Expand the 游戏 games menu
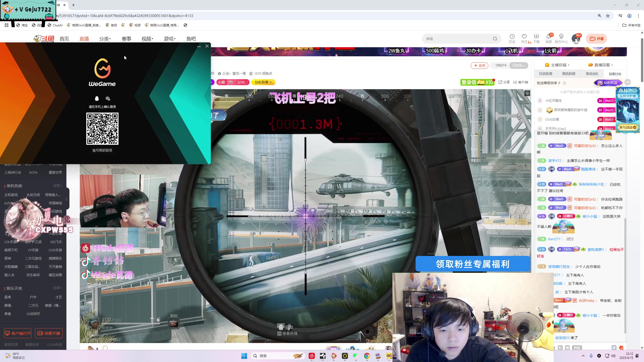The width and height of the screenshot is (644, 362). click(170, 39)
